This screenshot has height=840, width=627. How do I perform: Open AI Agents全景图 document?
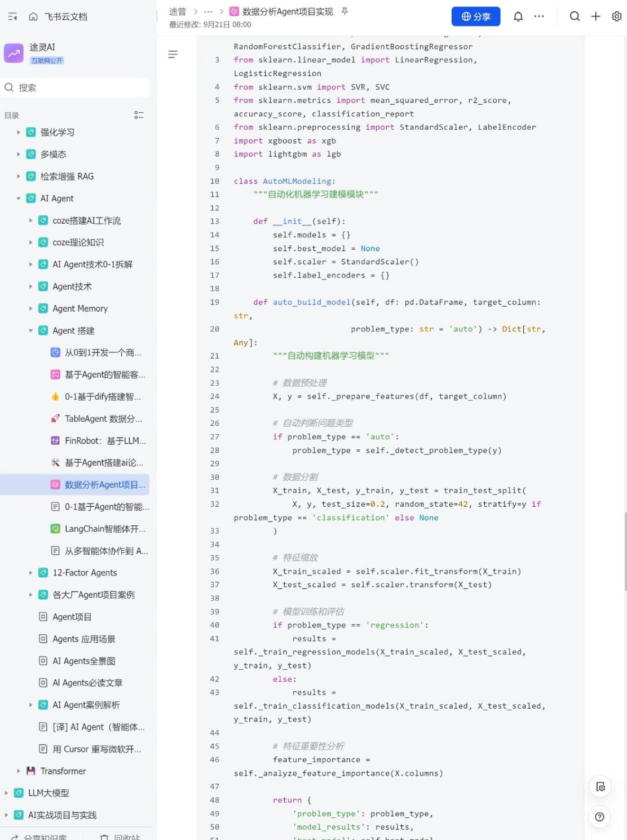point(84,661)
